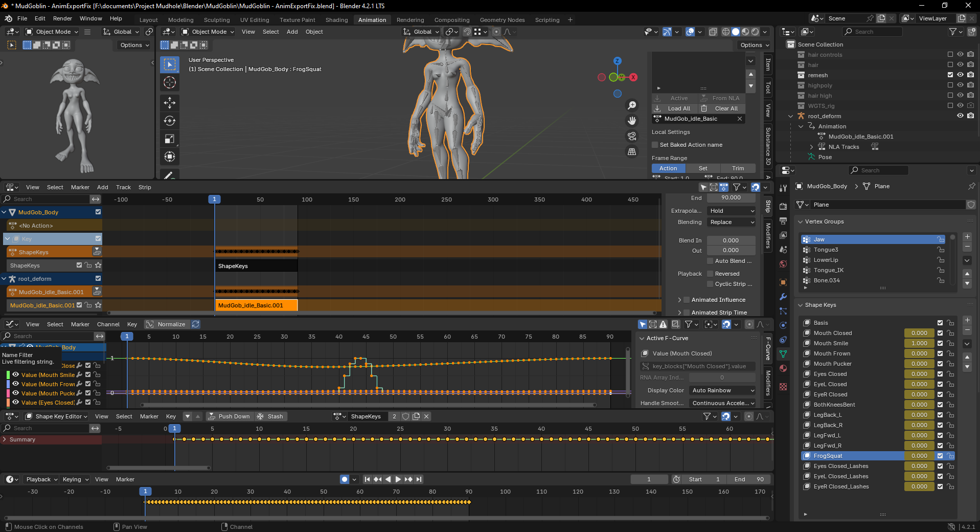The image size is (980, 532).
Task: Activate the Move tool in the viewport toolbar
Action: click(170, 103)
